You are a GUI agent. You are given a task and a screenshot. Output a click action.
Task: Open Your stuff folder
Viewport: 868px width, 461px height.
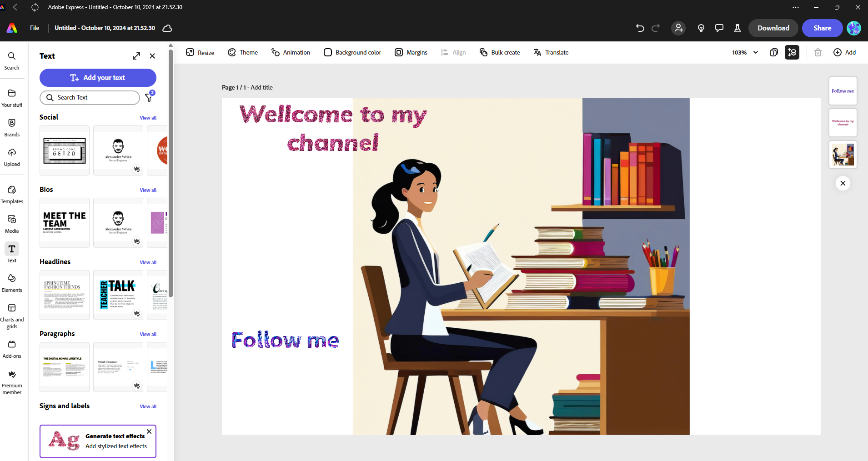[x=12, y=98]
